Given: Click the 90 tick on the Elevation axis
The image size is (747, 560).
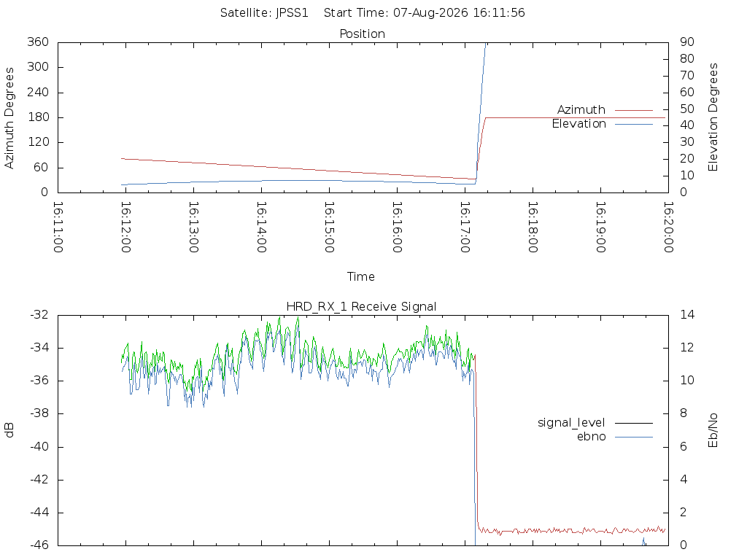Looking at the screenshot, I should [x=687, y=42].
